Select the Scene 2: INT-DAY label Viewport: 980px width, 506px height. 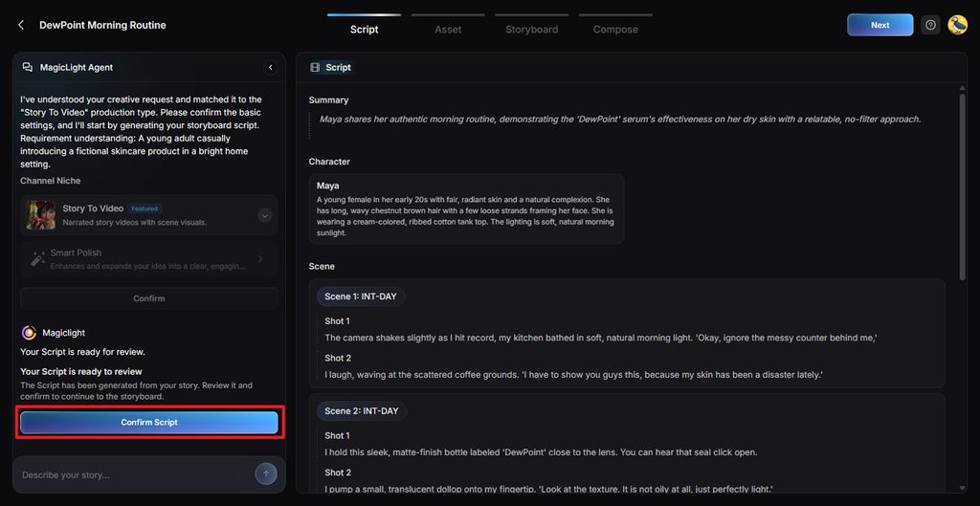(x=361, y=411)
